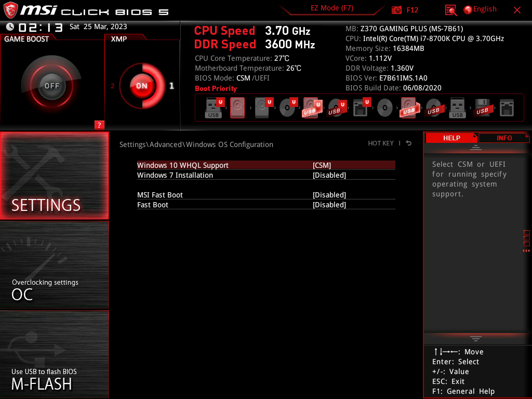The height and width of the screenshot is (399, 532).
Task: Click the DDR Speed 3600 MHz readout
Action: 255,45
